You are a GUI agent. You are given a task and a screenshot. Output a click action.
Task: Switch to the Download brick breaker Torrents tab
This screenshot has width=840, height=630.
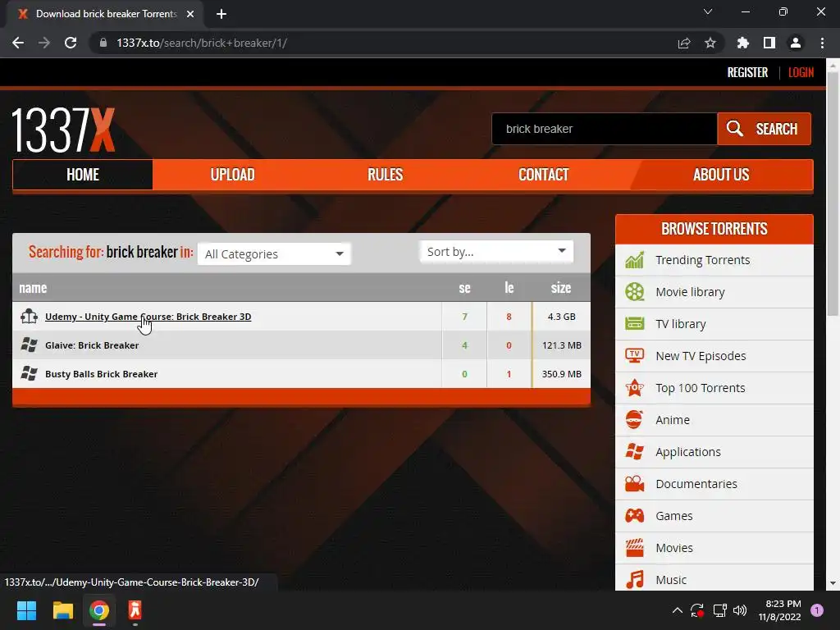coord(105,14)
